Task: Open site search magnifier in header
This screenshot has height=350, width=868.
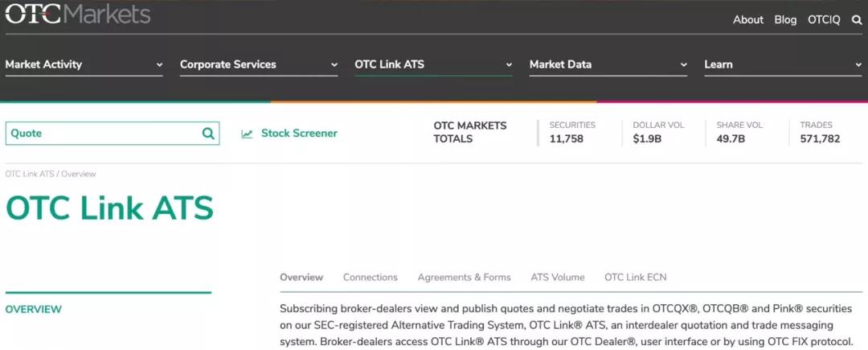Action: click(857, 20)
